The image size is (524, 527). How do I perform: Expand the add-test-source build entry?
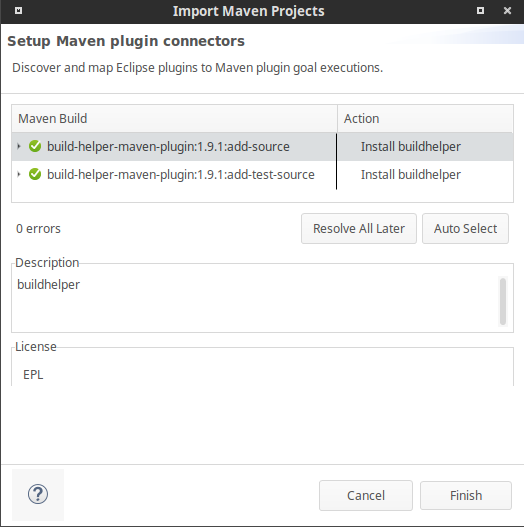coord(19,174)
